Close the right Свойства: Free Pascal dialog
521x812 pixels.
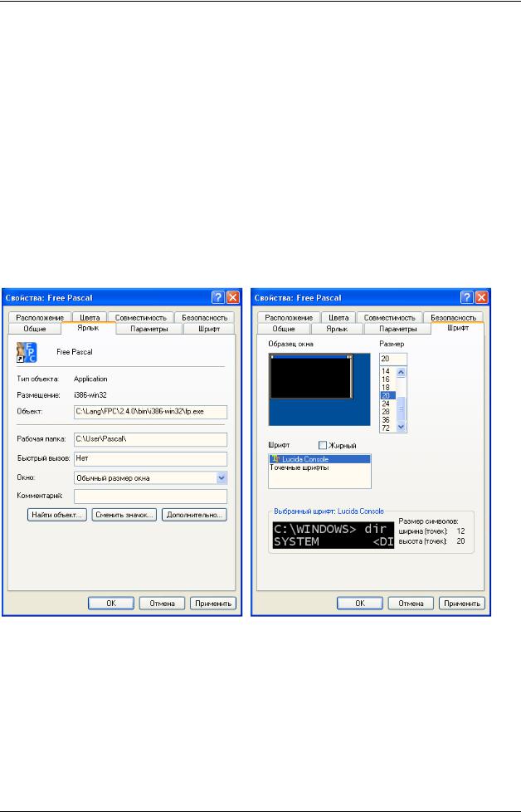[x=482, y=297]
